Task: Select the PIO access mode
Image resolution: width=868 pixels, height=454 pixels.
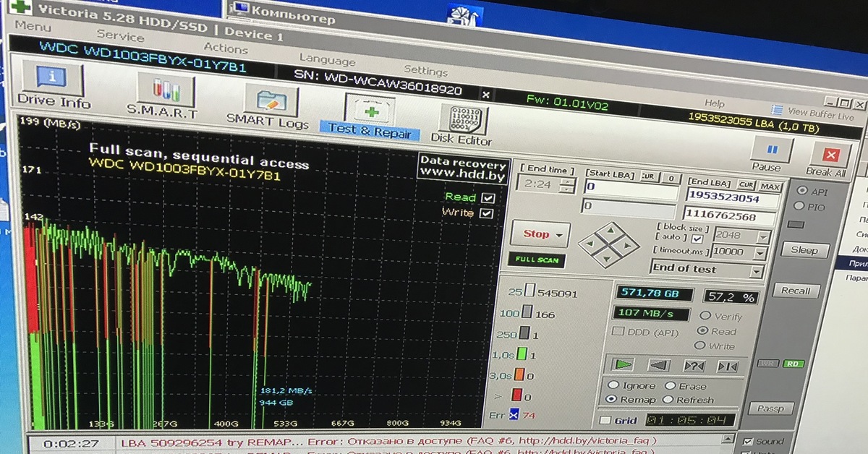Action: [799, 207]
